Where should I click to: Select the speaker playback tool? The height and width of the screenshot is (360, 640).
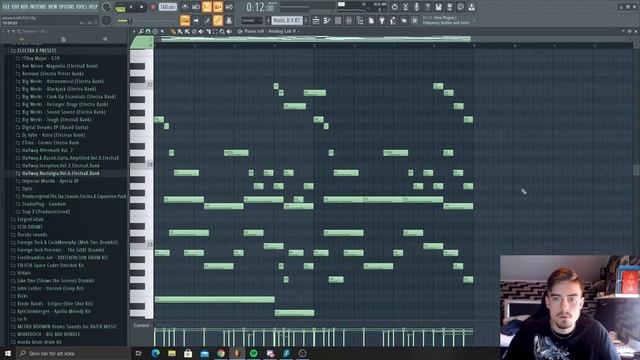point(229,31)
